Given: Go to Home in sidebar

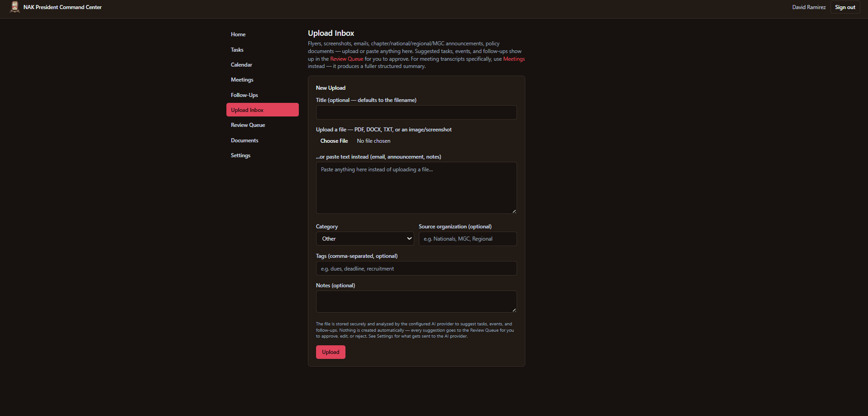Looking at the screenshot, I should (262, 34).
